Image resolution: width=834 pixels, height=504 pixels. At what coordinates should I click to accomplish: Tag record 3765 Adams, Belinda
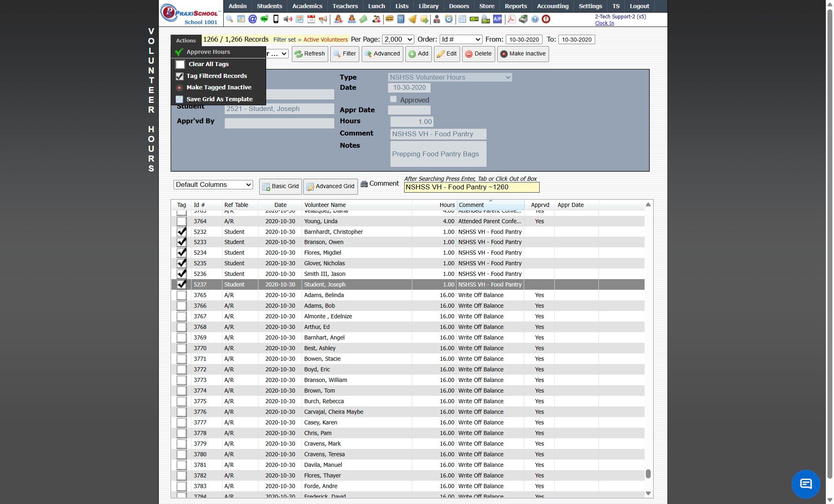coord(182,295)
